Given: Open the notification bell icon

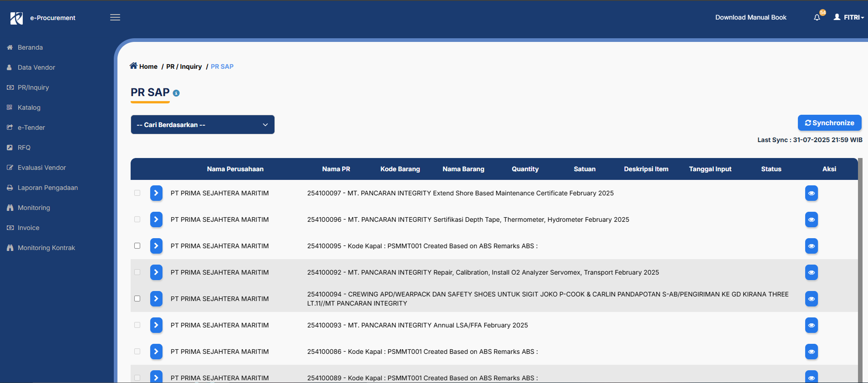Looking at the screenshot, I should (817, 17).
